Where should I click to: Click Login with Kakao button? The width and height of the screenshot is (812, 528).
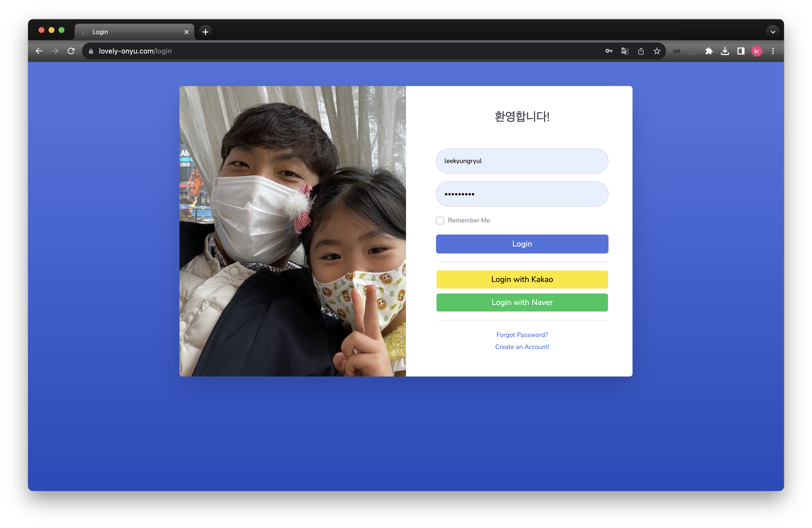click(522, 279)
